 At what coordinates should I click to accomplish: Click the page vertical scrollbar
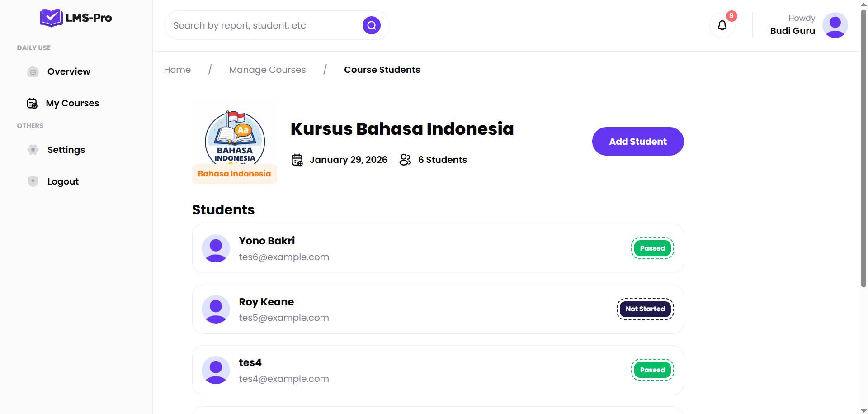(863, 149)
